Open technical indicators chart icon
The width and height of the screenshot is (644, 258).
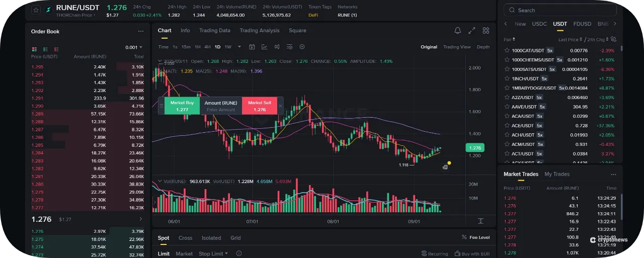click(264, 47)
